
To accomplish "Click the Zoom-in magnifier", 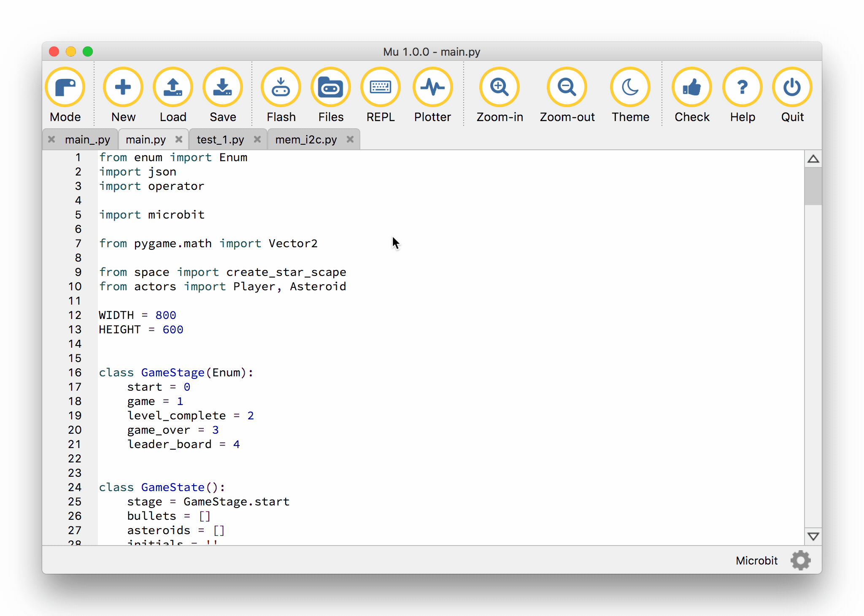I will pyautogui.click(x=499, y=88).
